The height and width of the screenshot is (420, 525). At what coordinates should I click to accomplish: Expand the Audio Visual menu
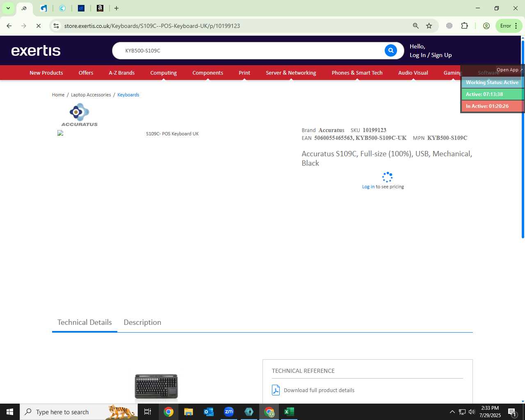[413, 73]
